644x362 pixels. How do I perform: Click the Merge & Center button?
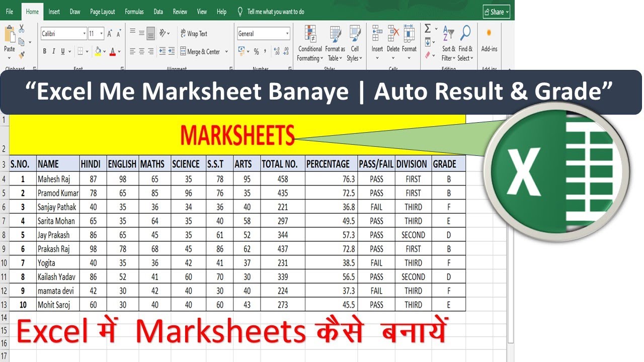[200, 51]
